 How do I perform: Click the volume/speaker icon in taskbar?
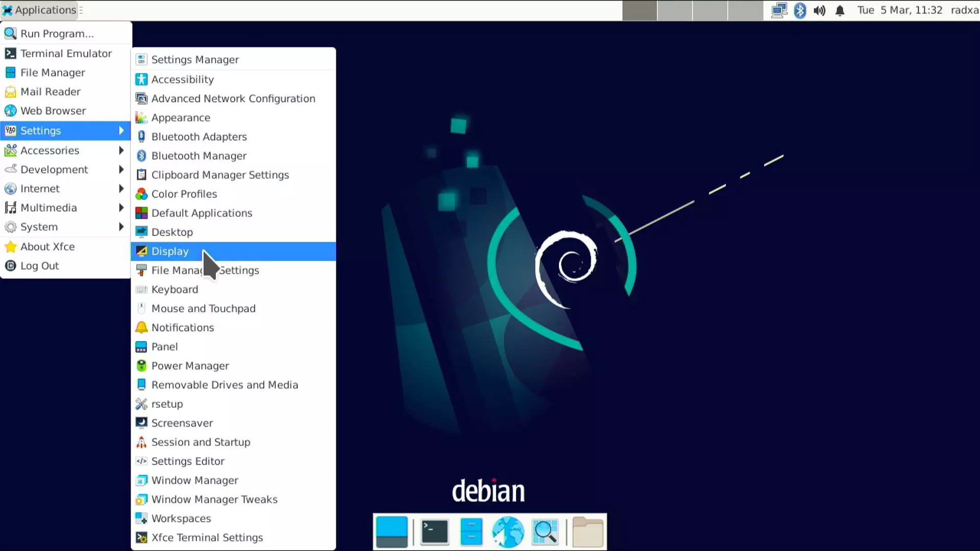click(x=820, y=9)
